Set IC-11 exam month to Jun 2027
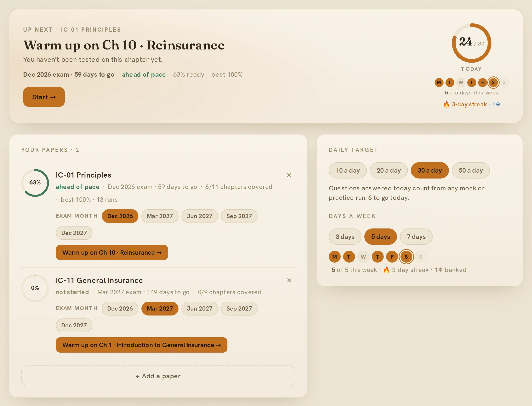The width and height of the screenshot is (532, 406). coord(200,309)
